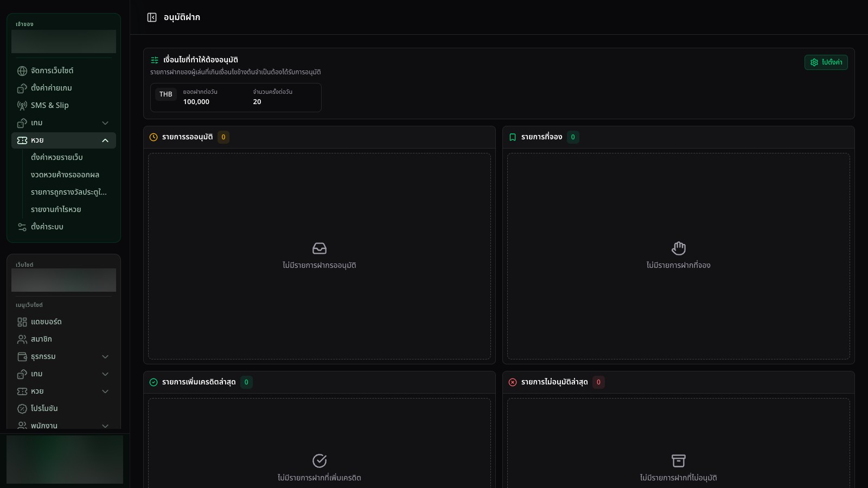
Task: Click the ไปตั้งค่า settings button
Action: (x=826, y=62)
